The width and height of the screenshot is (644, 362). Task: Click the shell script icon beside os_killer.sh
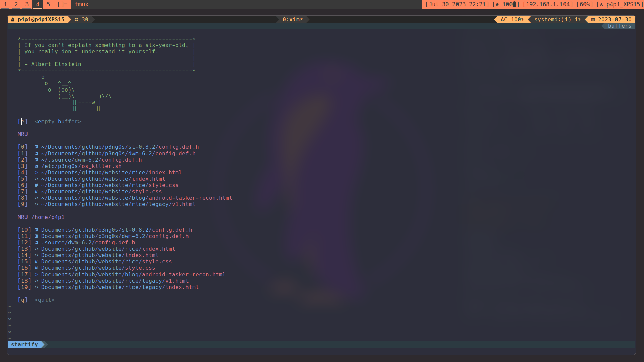click(x=36, y=166)
